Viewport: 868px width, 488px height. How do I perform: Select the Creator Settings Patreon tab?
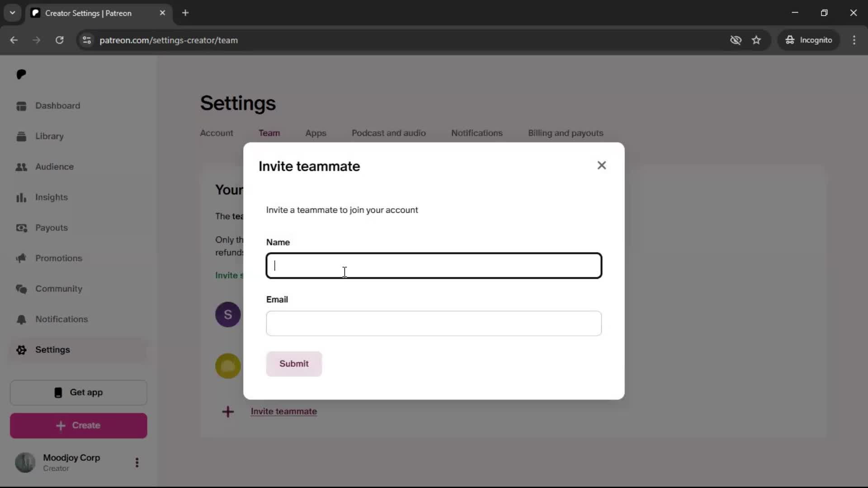tap(99, 13)
